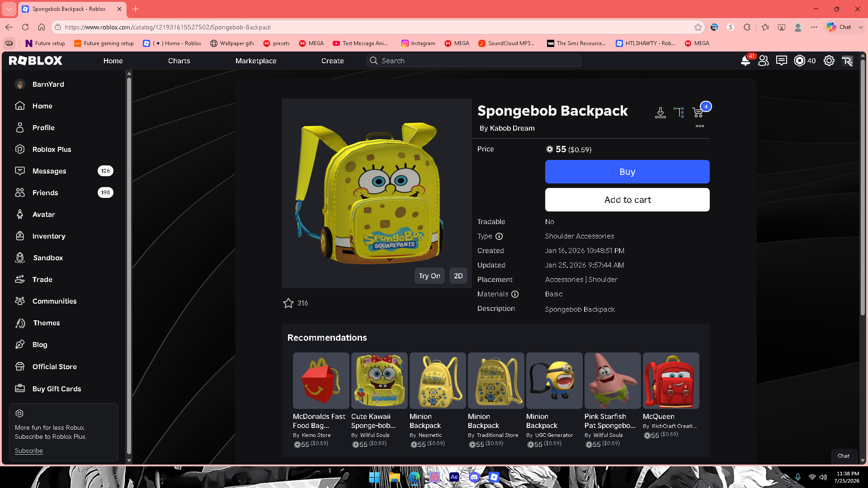The image size is (868, 488).
Task: Click Try On button
Action: click(x=429, y=276)
